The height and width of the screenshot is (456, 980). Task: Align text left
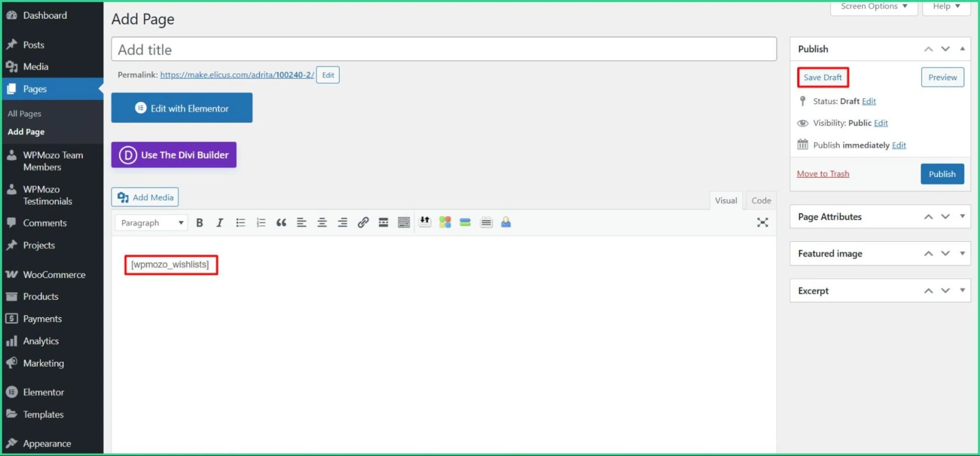[x=302, y=223]
